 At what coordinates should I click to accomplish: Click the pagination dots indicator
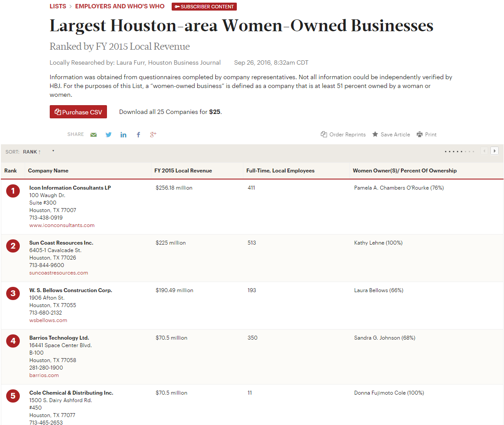pos(460,151)
